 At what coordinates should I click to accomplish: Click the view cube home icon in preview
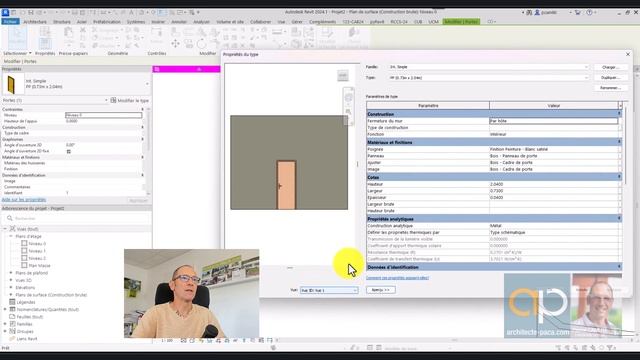[x=343, y=76]
